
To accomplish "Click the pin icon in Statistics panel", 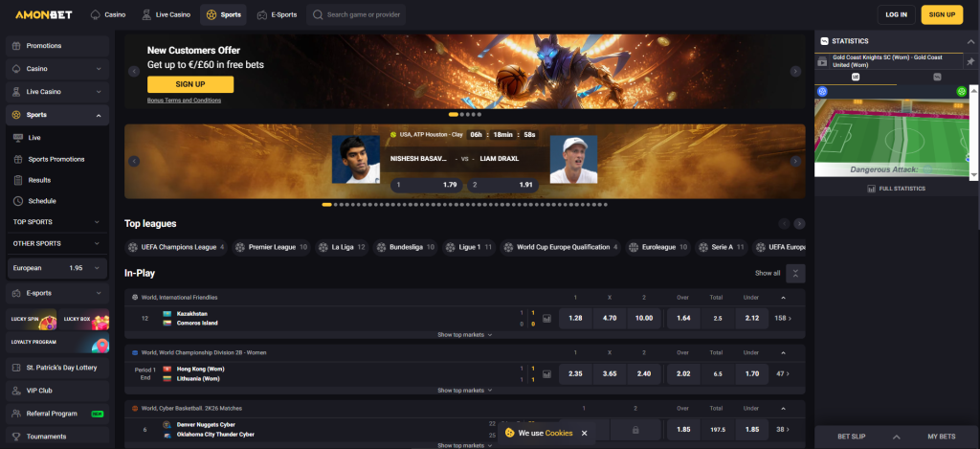I will point(970,61).
